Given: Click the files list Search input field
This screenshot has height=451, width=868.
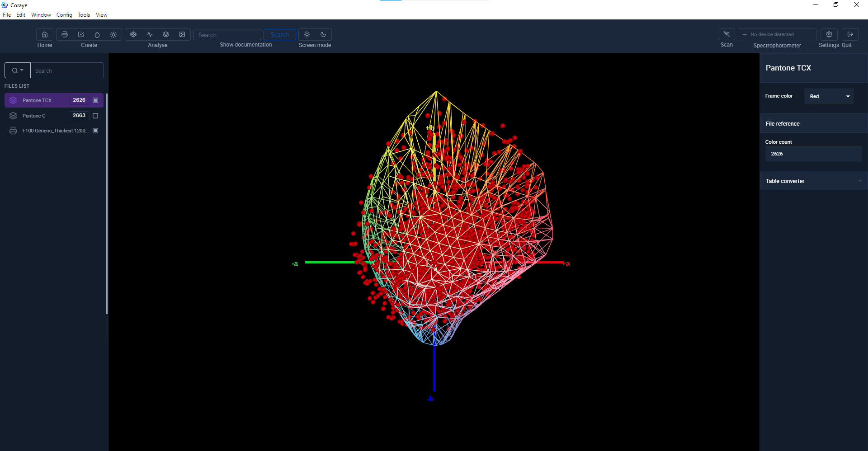Looking at the screenshot, I should (67, 70).
